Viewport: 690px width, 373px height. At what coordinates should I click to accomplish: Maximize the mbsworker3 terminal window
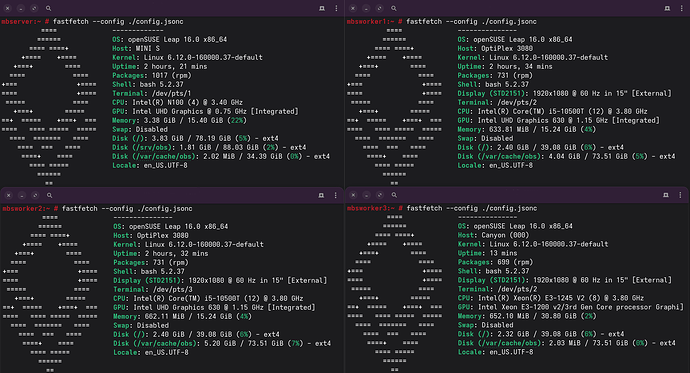(x=380, y=195)
